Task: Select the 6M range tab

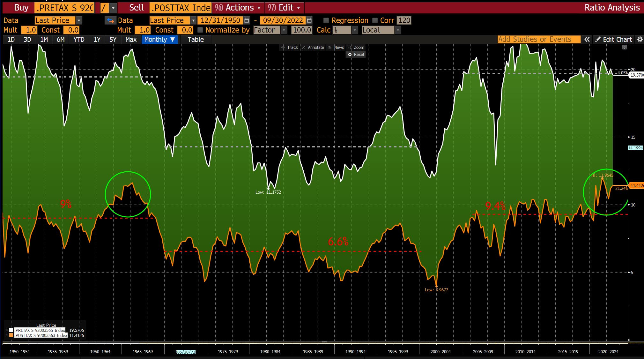Action: click(61, 39)
